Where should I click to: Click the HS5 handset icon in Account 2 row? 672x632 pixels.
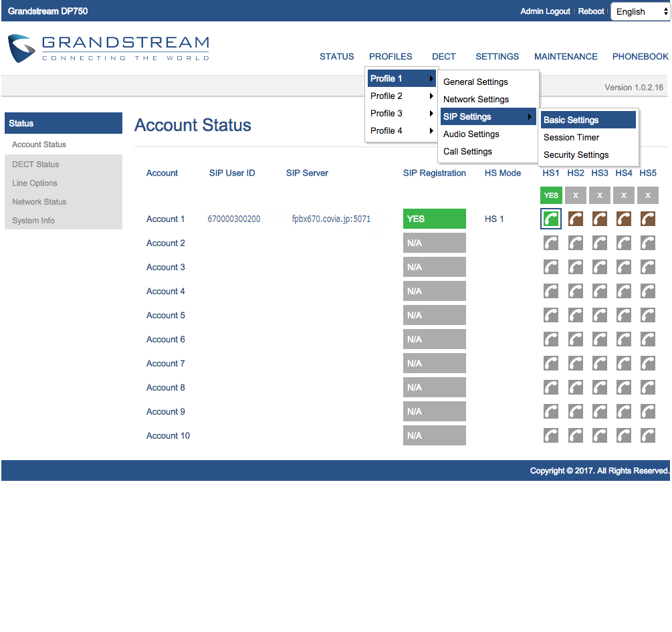coord(648,243)
